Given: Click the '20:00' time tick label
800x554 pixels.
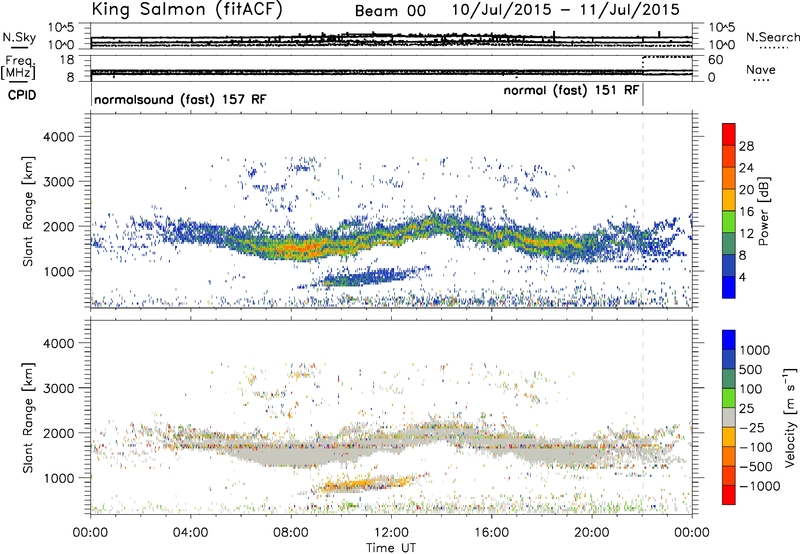Looking at the screenshot, I should coord(592,533).
